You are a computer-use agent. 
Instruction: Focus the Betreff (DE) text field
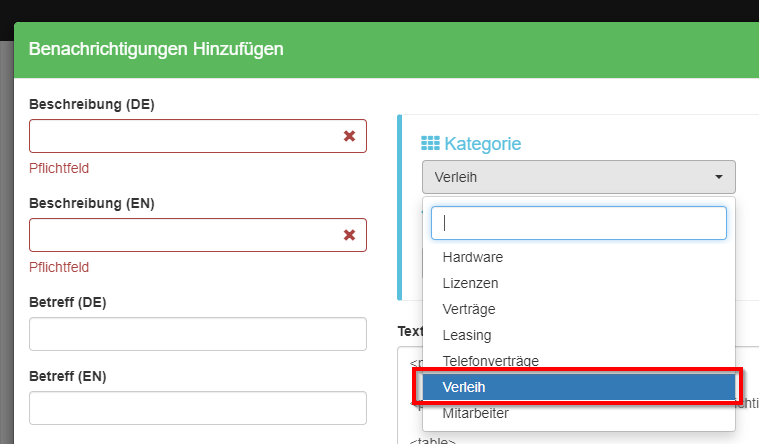(x=197, y=334)
